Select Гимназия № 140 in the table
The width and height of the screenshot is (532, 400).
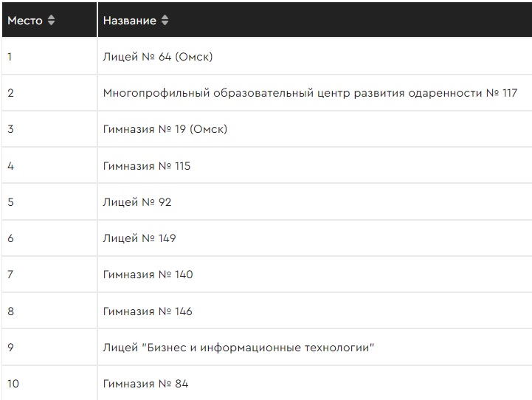point(148,275)
